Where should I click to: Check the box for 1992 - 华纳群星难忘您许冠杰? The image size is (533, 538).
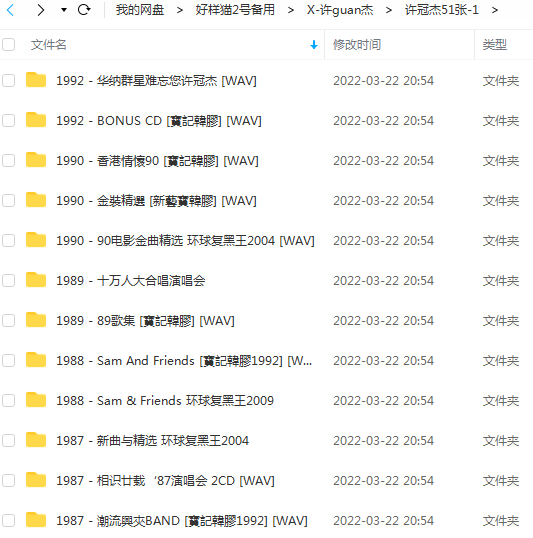click(8, 81)
